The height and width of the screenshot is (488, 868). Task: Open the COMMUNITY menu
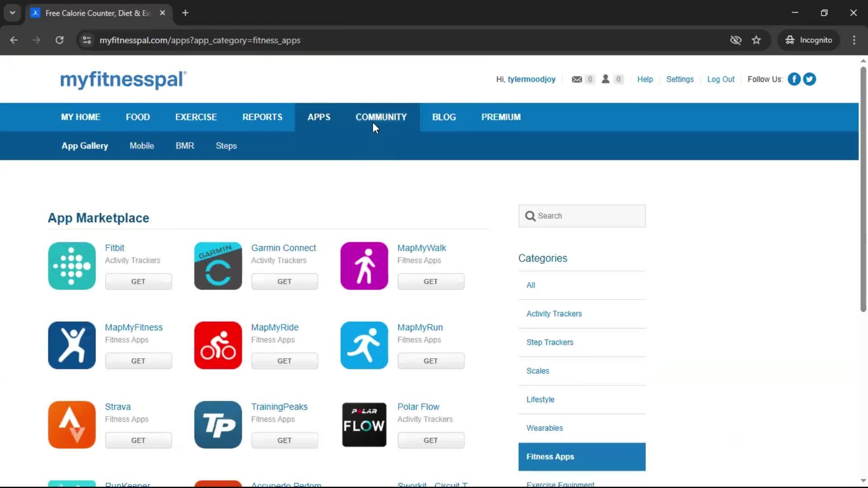point(381,117)
